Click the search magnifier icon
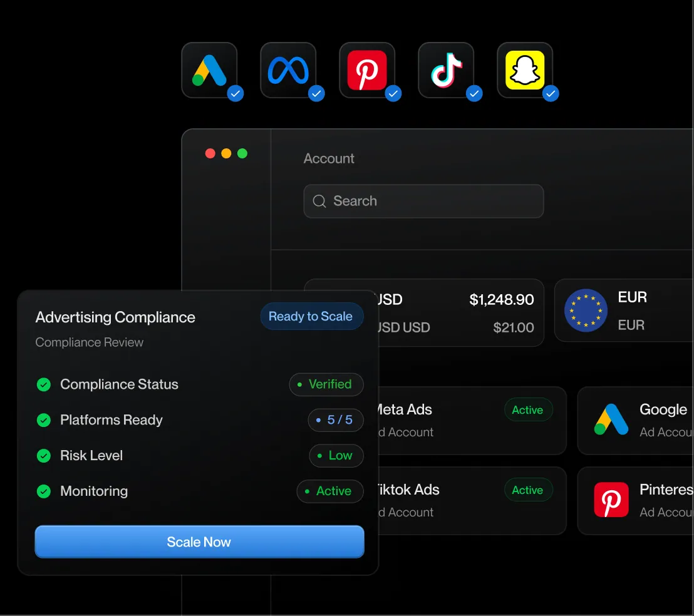Screen dimensions: 694x616 click(x=319, y=201)
